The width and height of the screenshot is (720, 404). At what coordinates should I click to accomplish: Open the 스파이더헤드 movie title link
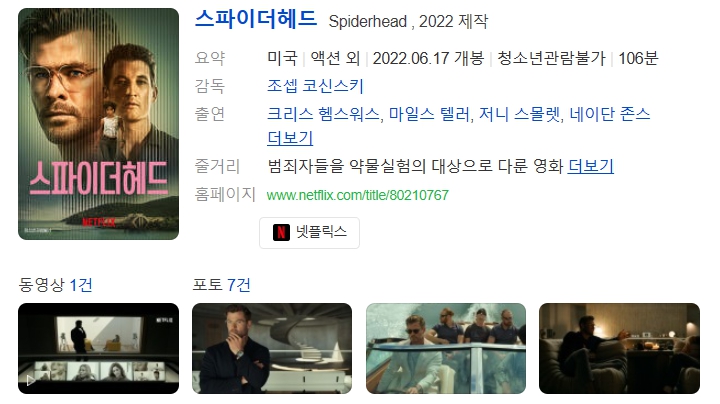(x=256, y=19)
